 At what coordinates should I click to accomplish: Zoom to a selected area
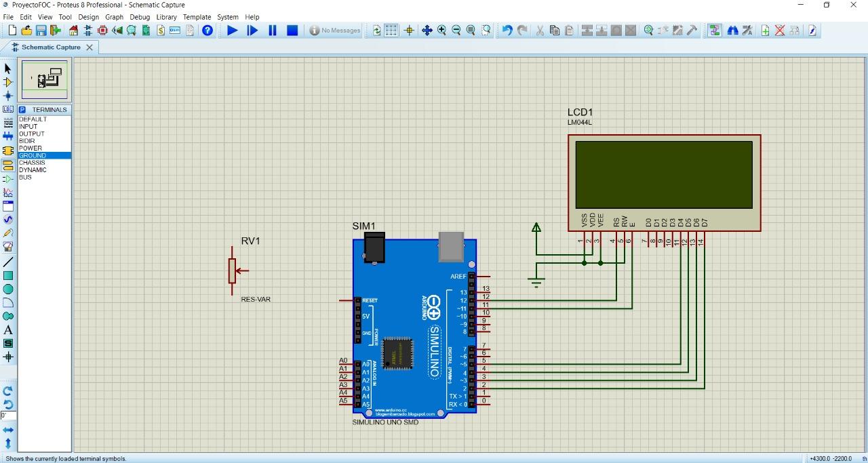click(x=486, y=31)
